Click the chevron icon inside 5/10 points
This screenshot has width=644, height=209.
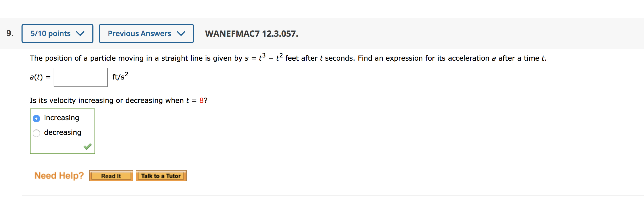point(80,34)
